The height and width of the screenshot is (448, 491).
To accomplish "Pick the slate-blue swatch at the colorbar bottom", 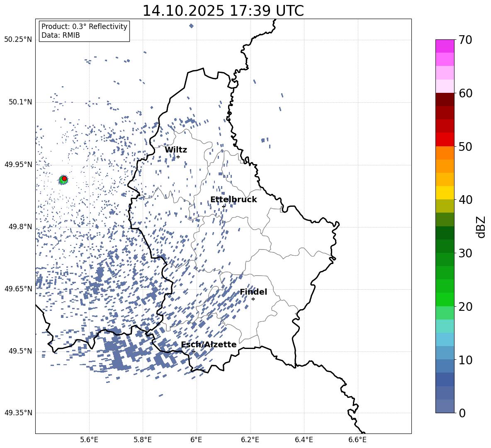I will (445, 406).
